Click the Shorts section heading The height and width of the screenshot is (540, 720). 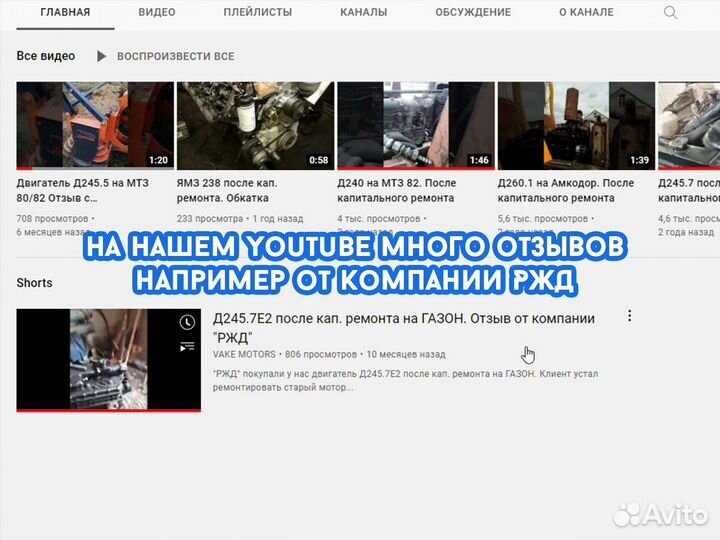point(34,283)
